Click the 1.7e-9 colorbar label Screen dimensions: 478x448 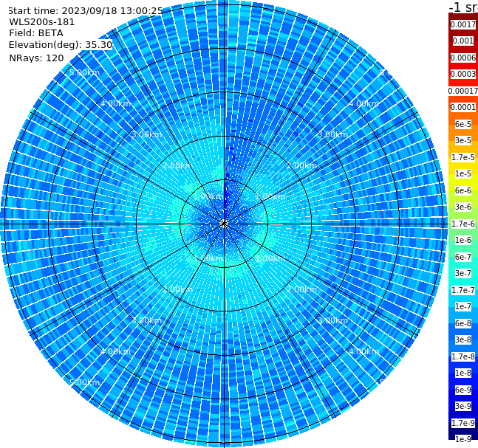463,423
